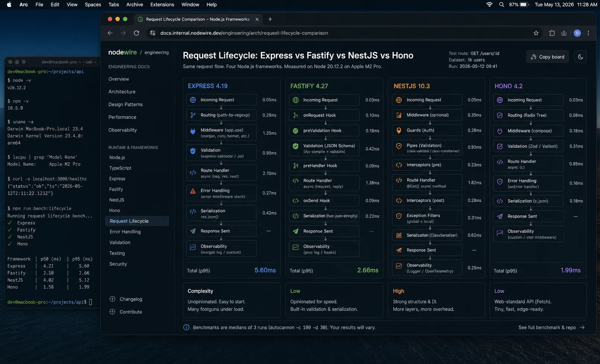Click the Hono Error Handling shield icon
Image resolution: width=600 pixels, height=364 pixels.
pos(500,181)
